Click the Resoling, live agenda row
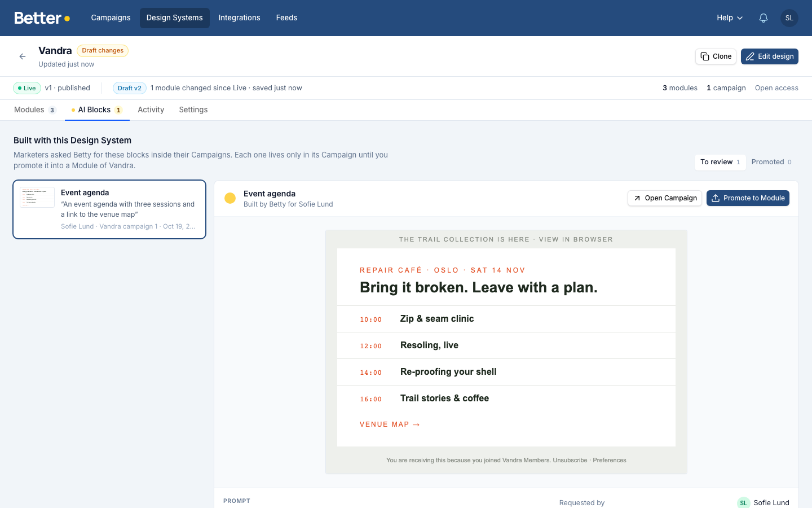 pos(506,345)
